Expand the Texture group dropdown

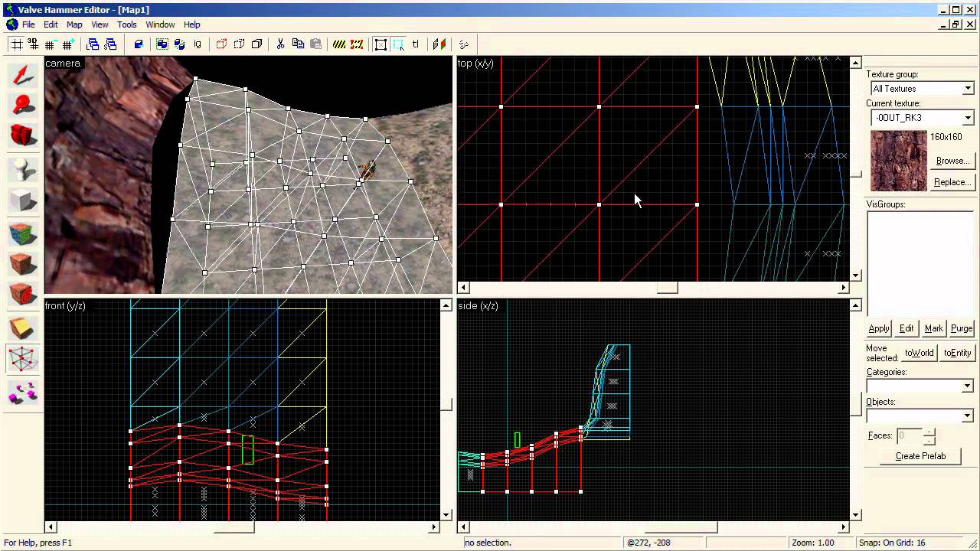968,89
